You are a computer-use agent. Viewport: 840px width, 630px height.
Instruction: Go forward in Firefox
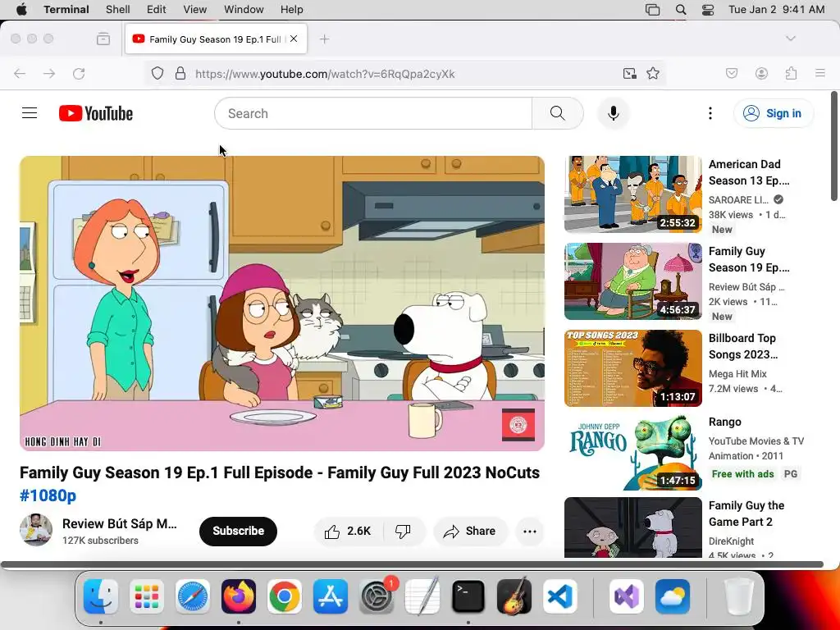[49, 73]
